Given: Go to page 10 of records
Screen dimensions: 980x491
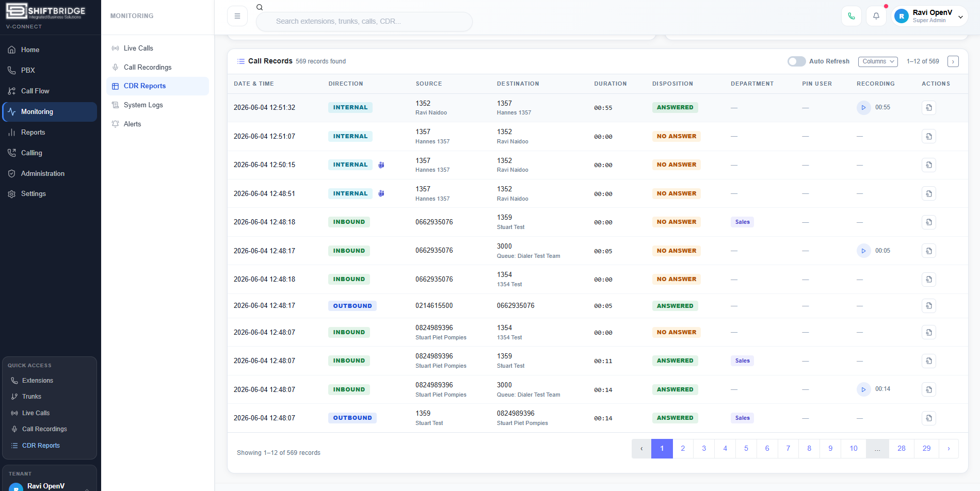Looking at the screenshot, I should 854,448.
